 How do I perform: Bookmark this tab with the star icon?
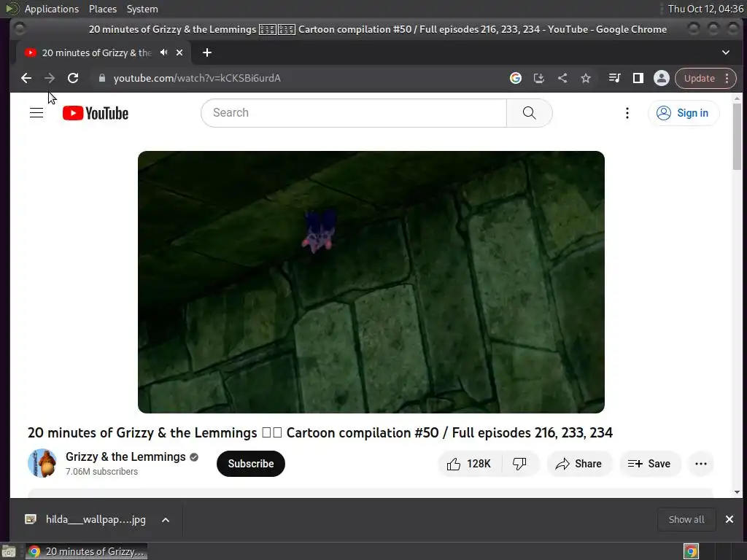pos(586,78)
